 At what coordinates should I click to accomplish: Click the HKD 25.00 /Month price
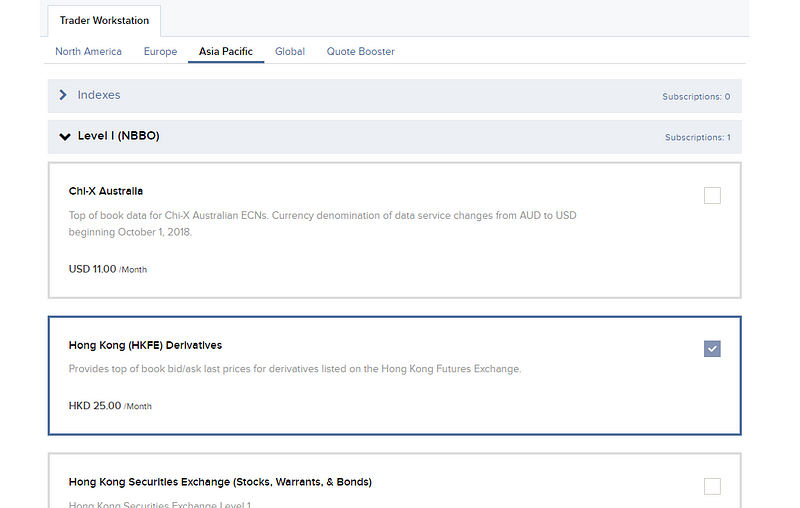click(x=110, y=405)
